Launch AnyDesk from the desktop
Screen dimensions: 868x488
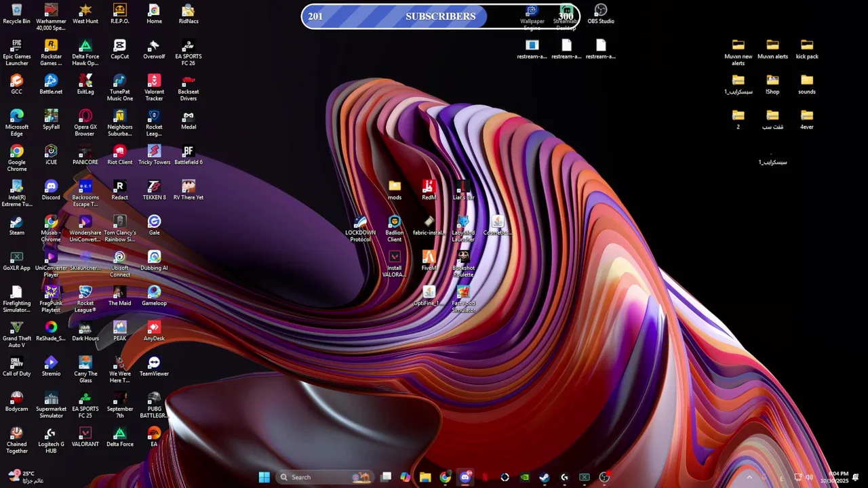click(154, 331)
